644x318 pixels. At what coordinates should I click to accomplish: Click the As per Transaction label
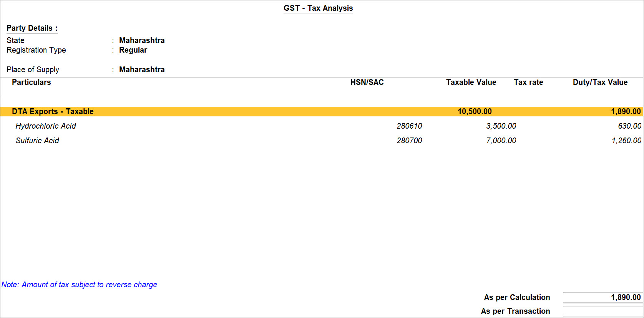tap(515, 311)
